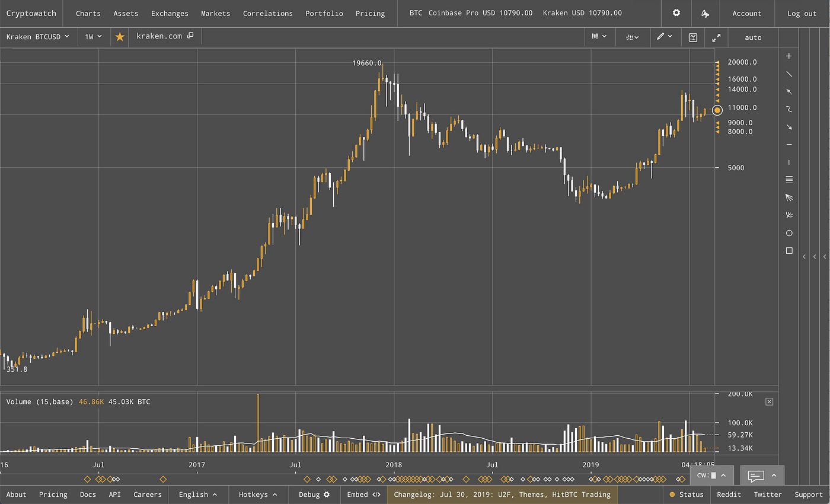Image resolution: width=830 pixels, height=504 pixels.
Task: Select the circle drawing tool
Action: pos(788,233)
